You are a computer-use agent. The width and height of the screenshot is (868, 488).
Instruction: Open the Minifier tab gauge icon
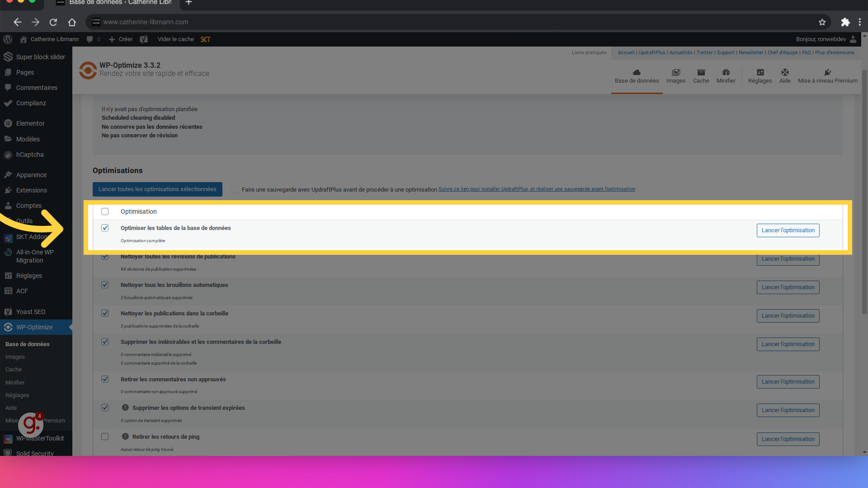726,72
